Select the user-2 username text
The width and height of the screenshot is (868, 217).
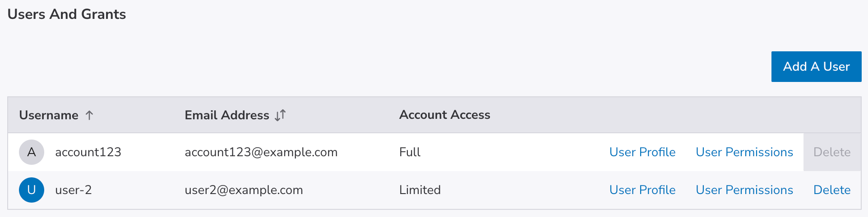(x=74, y=190)
